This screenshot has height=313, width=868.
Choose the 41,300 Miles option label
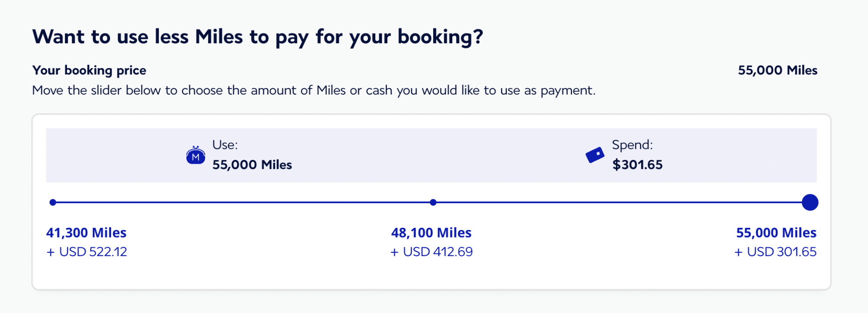tap(86, 232)
